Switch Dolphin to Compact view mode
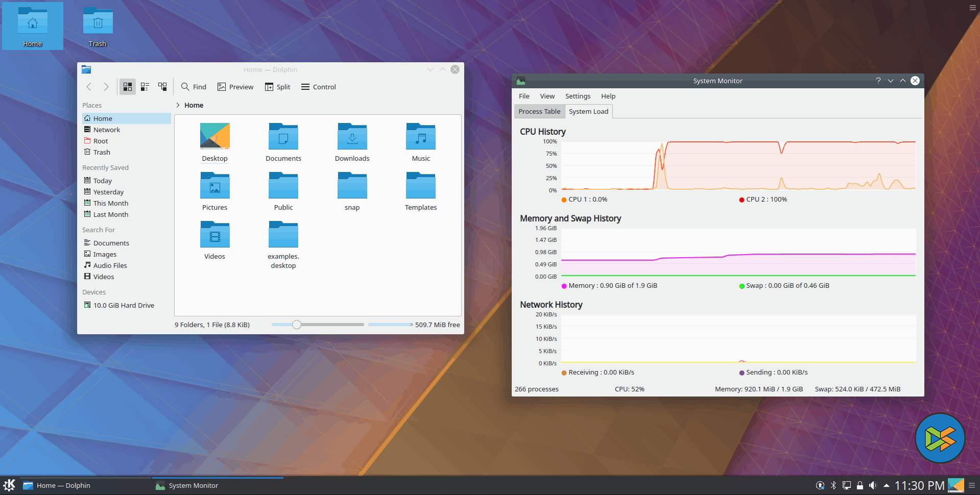This screenshot has width=980, height=495. pos(145,87)
